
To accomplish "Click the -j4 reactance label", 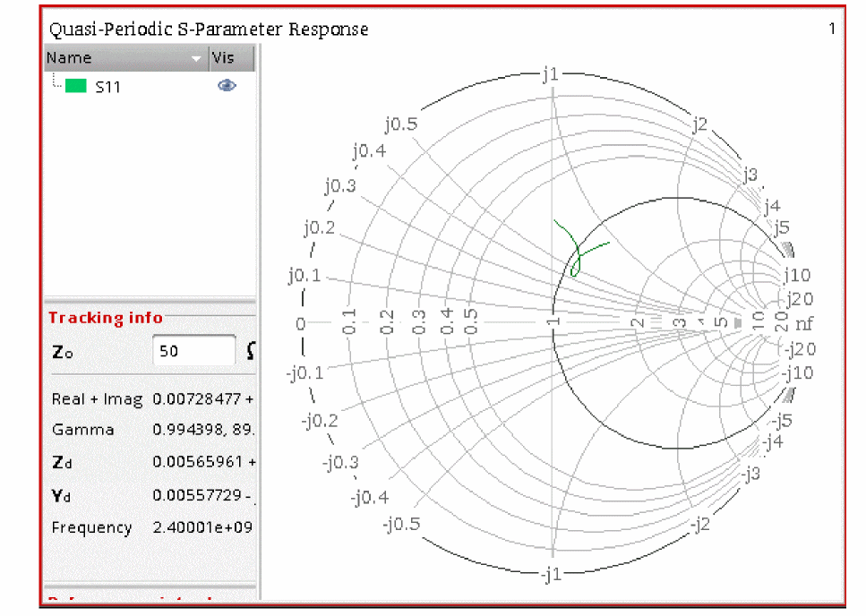I will (773, 441).
